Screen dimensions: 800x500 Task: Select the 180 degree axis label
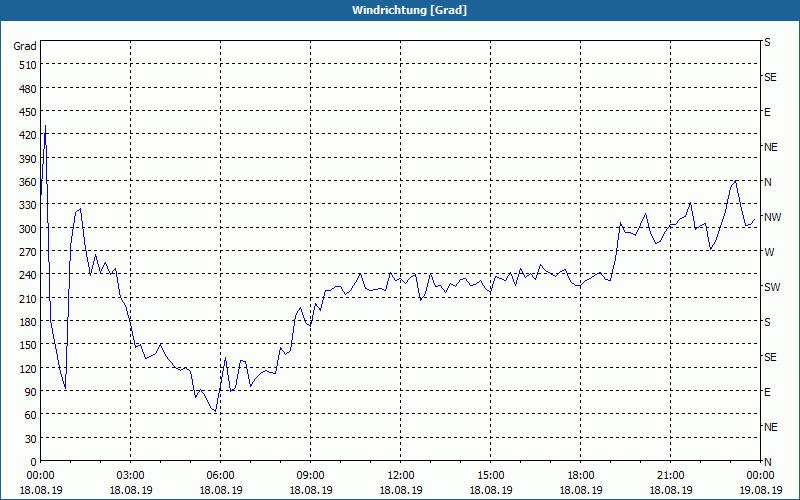(x=28, y=322)
